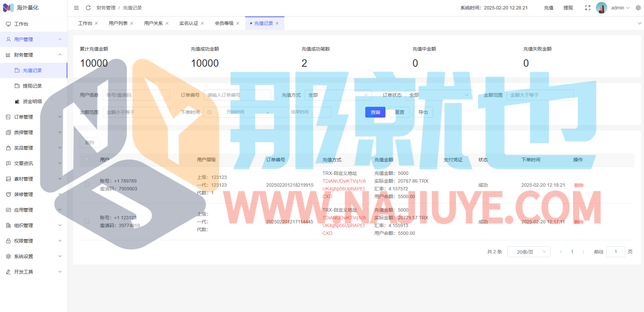
Task: Click the clock icon in 下单时间 field
Action: point(209,112)
